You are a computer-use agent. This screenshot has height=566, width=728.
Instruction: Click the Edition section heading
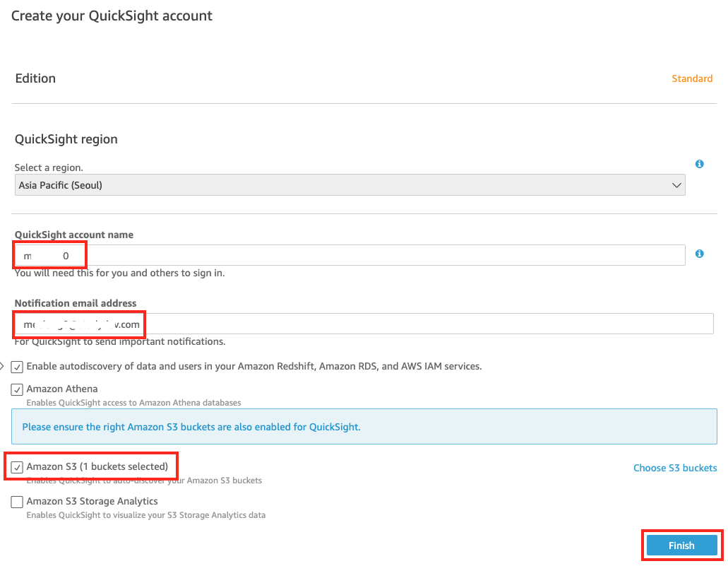(x=35, y=78)
